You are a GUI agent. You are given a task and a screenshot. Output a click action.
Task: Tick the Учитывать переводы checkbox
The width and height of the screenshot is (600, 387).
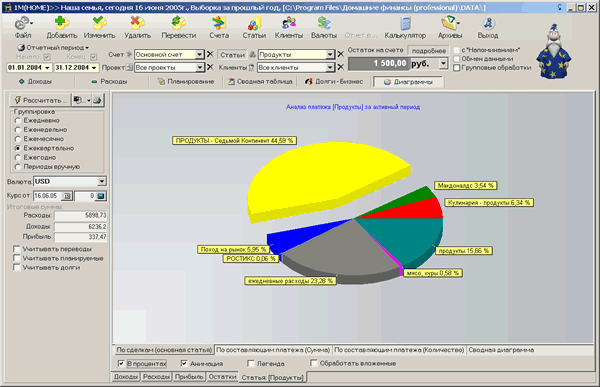(16, 249)
